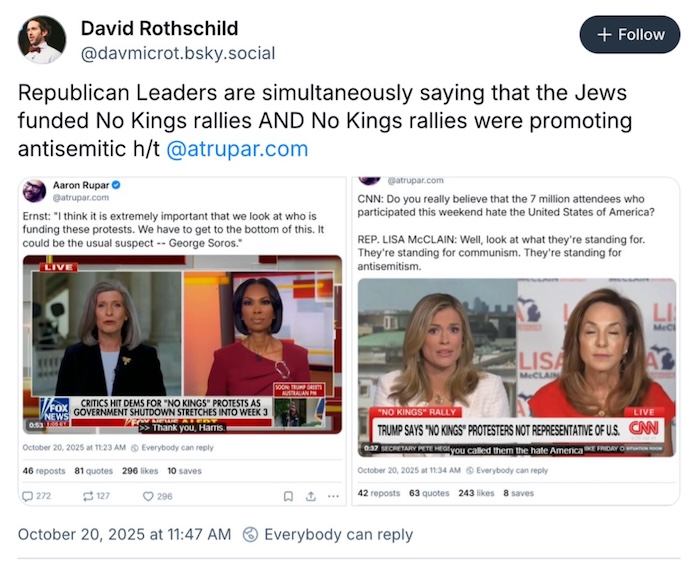Click the share icon on Ernst post
700x566 pixels.
click(311, 496)
